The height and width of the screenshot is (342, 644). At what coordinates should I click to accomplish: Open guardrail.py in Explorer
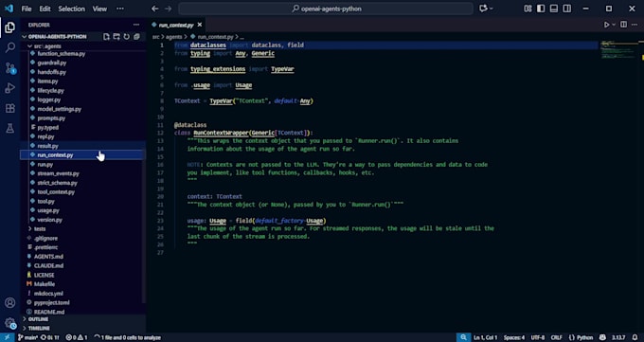[52, 63]
